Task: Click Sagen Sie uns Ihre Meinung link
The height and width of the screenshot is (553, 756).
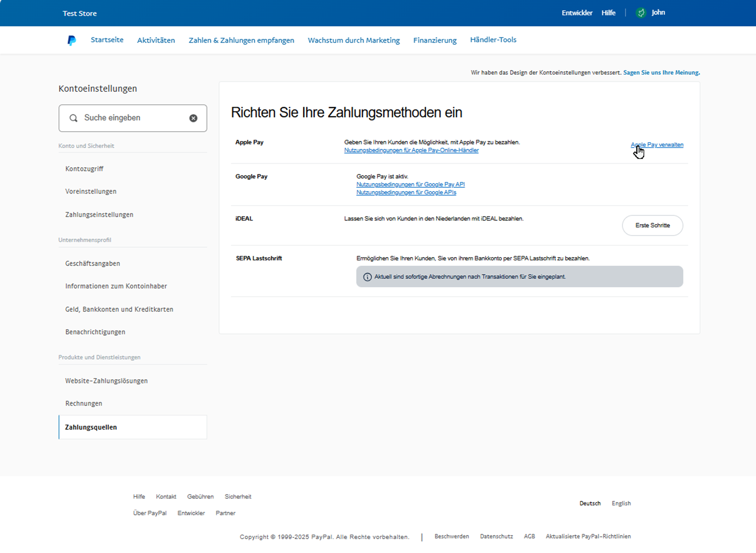Action: 661,72
